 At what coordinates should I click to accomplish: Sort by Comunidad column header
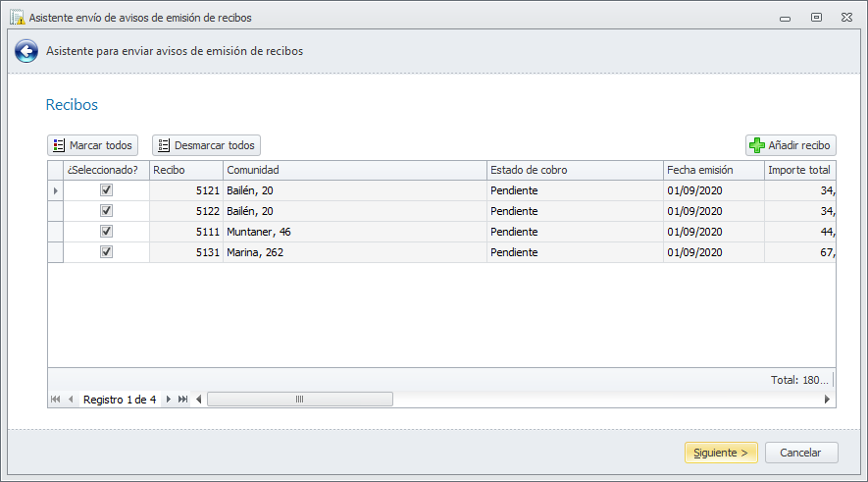point(354,170)
